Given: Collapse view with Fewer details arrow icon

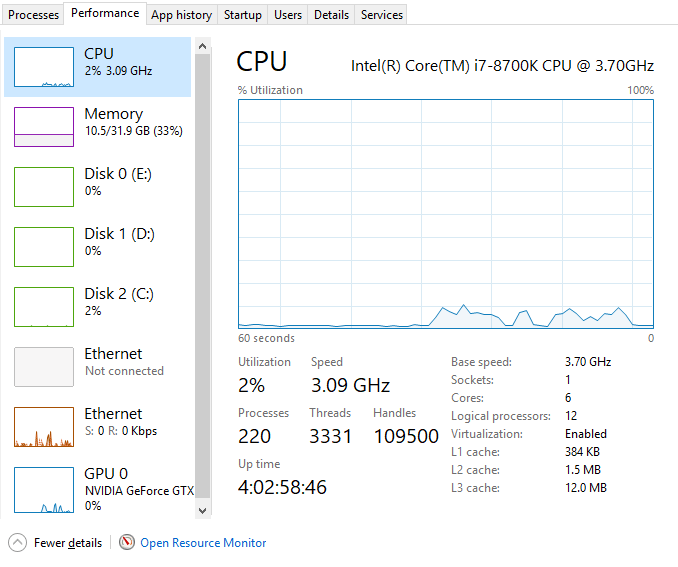Looking at the screenshot, I should click(17, 543).
